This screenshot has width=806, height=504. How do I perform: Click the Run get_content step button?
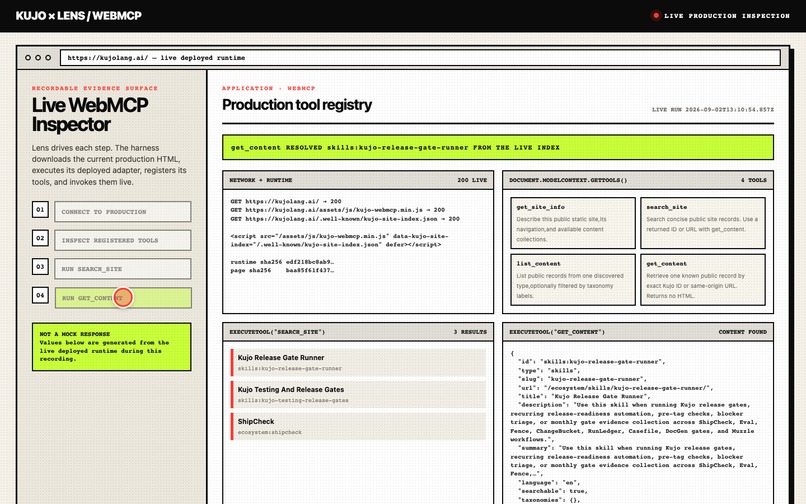(123, 298)
